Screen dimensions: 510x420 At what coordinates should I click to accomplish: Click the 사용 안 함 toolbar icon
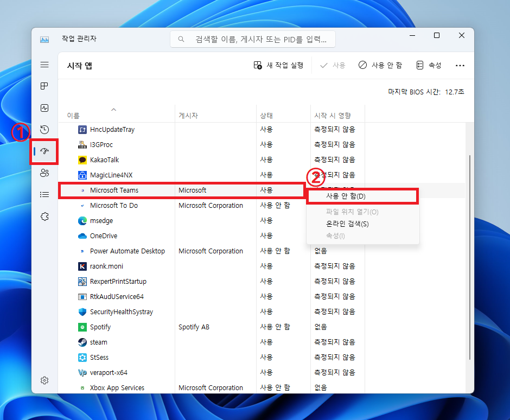[x=362, y=65]
